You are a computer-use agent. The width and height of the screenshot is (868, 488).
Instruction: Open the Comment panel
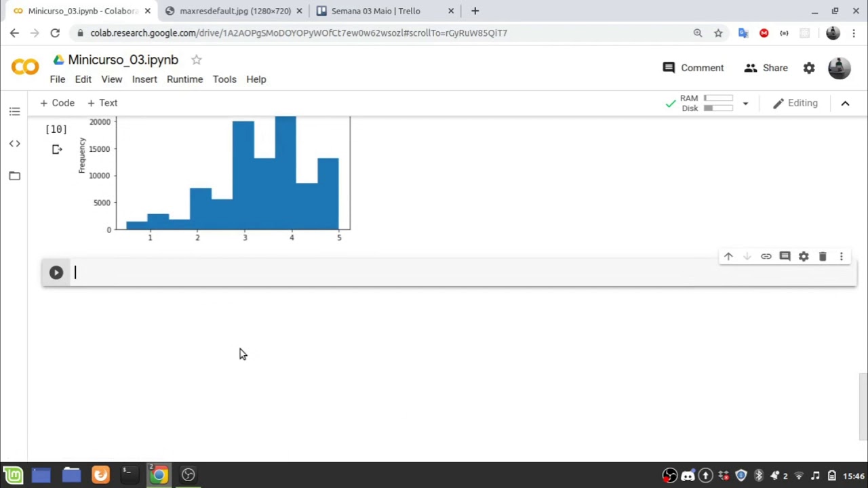(693, 68)
